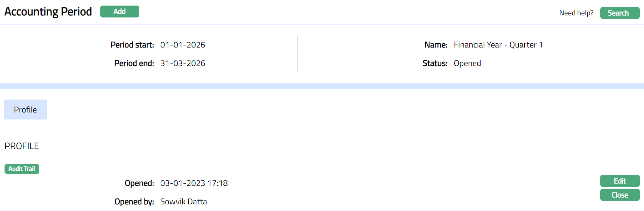This screenshot has height=211, width=644.
Task: Click the Opened status value
Action: coord(467,63)
